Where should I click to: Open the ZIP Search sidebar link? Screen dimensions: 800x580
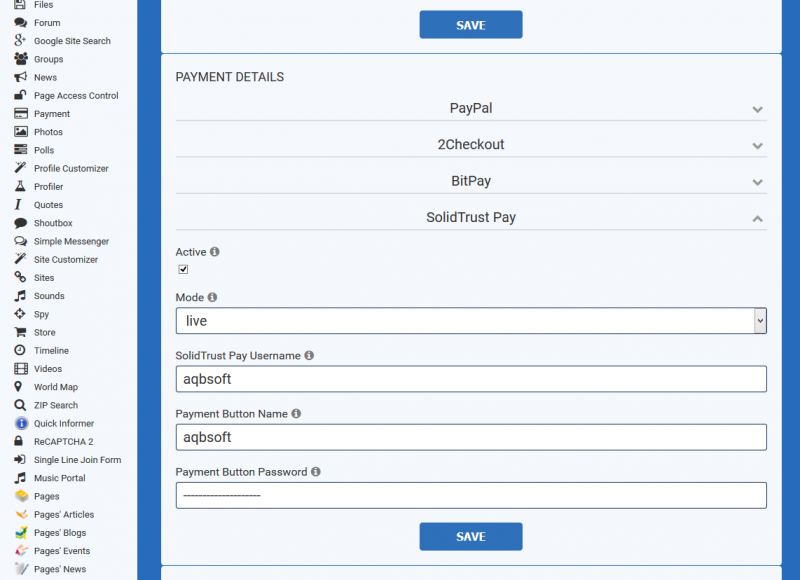56,405
